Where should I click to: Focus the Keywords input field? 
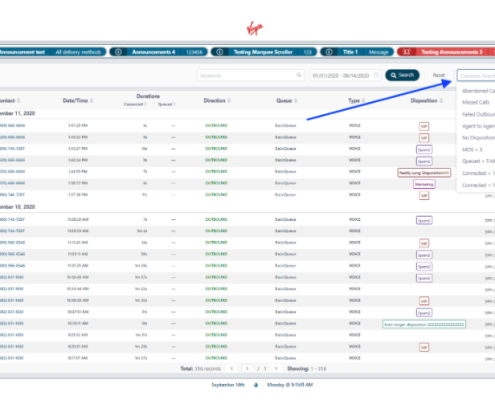coord(250,75)
